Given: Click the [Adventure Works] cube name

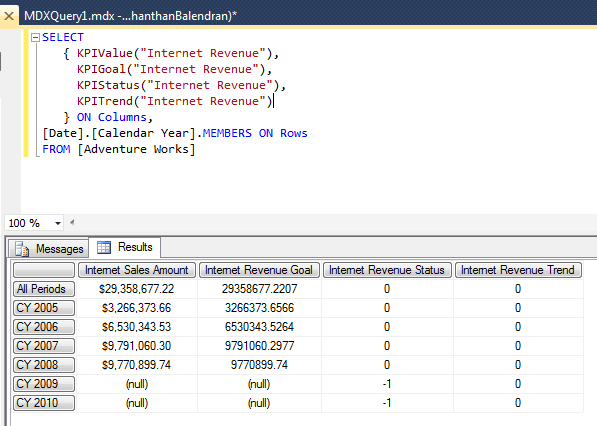Looking at the screenshot, I should click(136, 149).
